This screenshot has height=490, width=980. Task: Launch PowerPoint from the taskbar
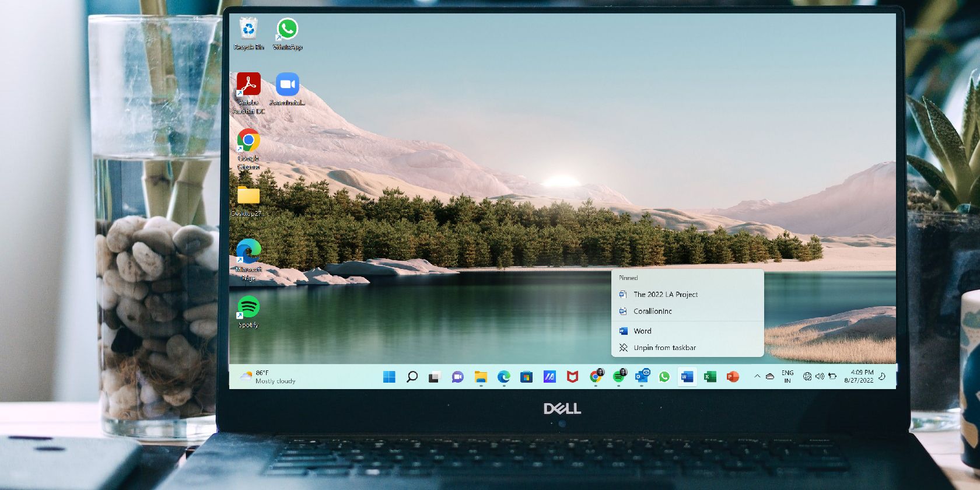(x=733, y=377)
